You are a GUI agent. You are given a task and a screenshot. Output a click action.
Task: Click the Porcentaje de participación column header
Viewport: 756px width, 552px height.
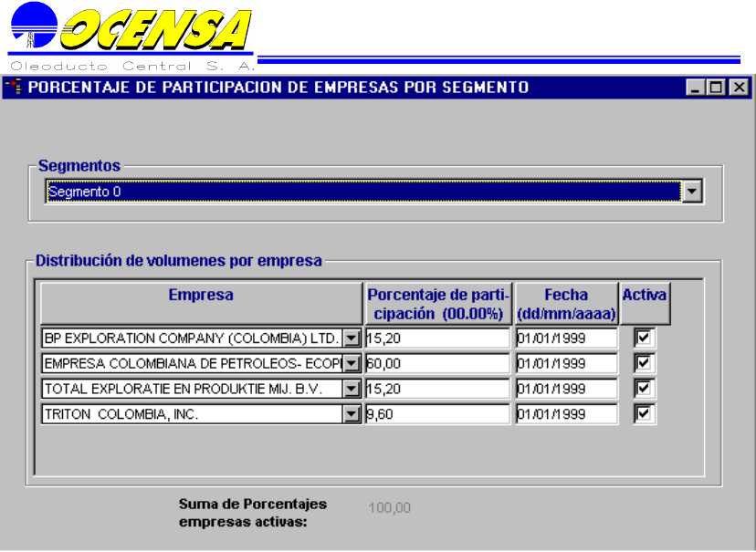437,304
